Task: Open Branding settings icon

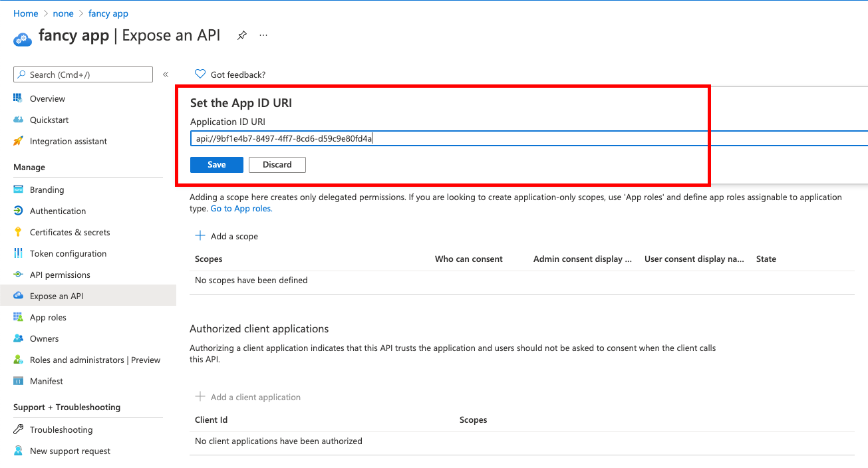Action: tap(20, 189)
